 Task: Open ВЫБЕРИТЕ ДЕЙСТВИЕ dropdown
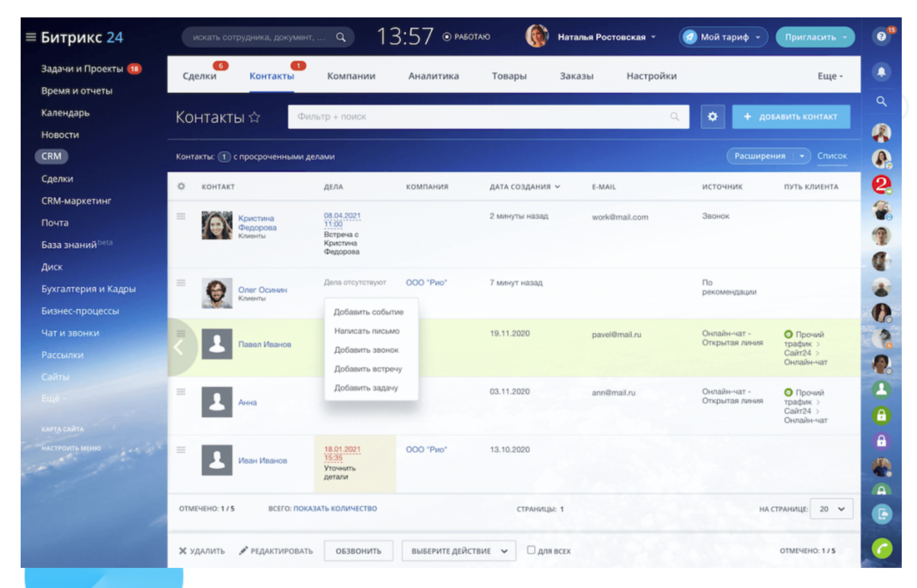[x=458, y=551]
